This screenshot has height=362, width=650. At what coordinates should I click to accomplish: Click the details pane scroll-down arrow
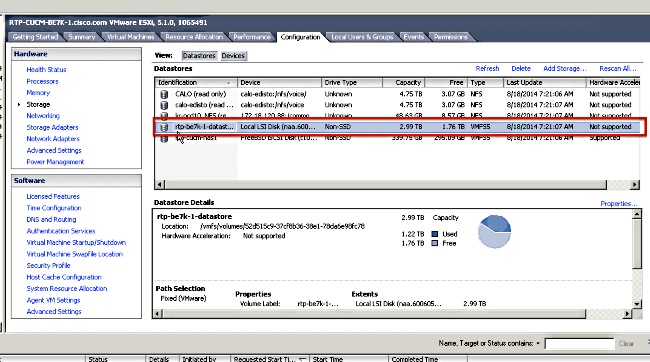coord(637,304)
